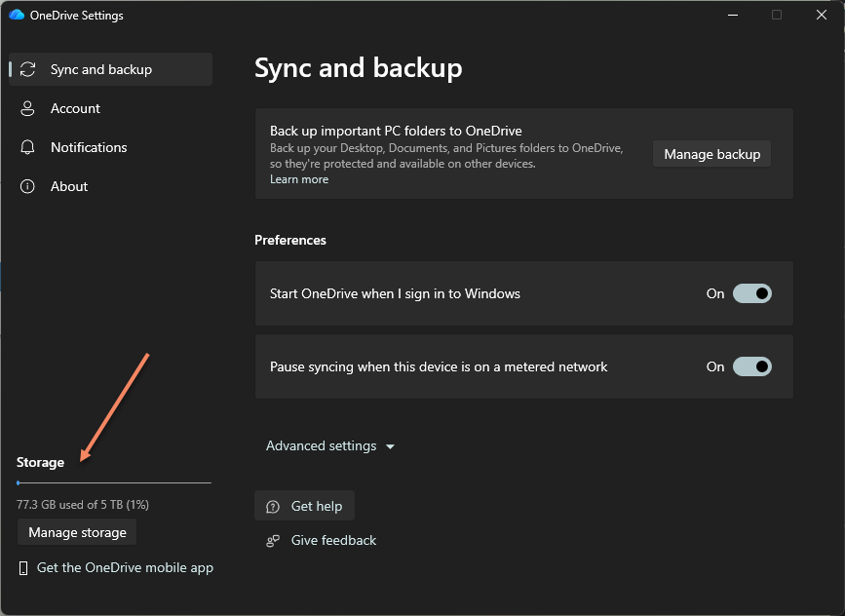Expand Advanced settings section
Viewport: 845px width, 616px height.
click(322, 445)
